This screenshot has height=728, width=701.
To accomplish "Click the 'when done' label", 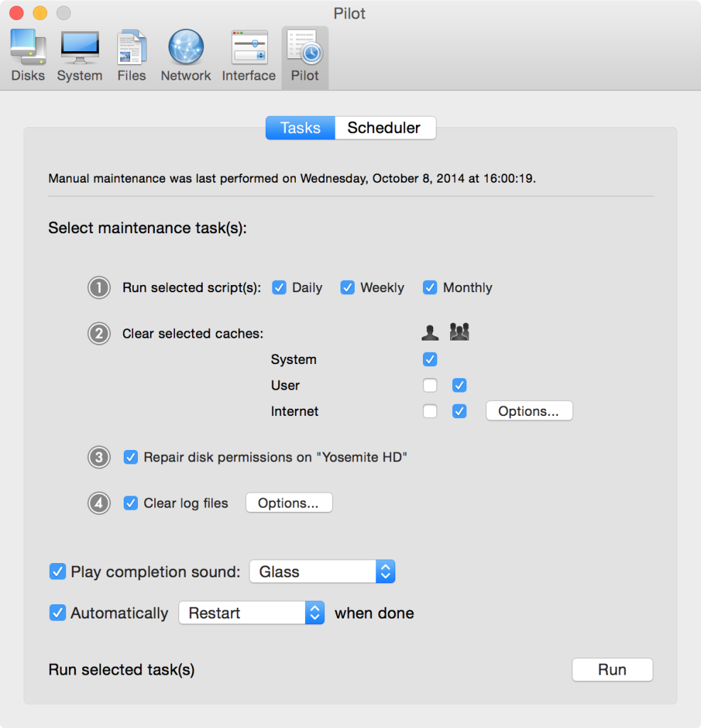I will tap(374, 614).
